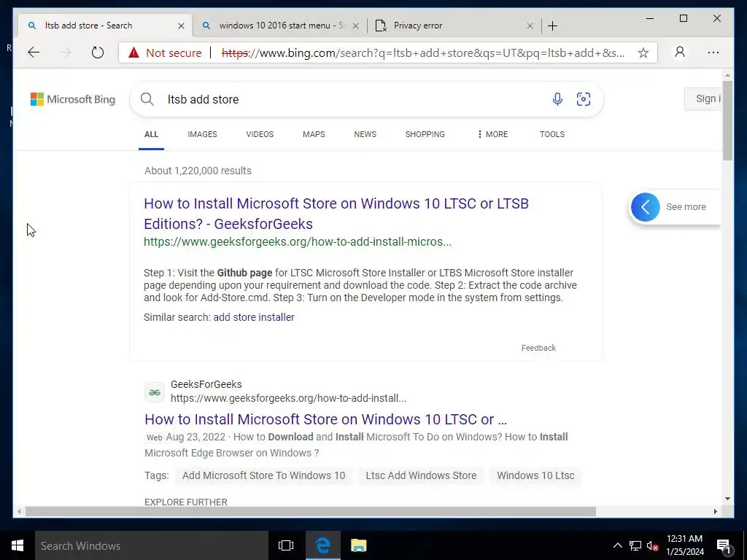Click the GeeksForGeeks site favicon
This screenshot has height=560, width=747.
coord(155,392)
